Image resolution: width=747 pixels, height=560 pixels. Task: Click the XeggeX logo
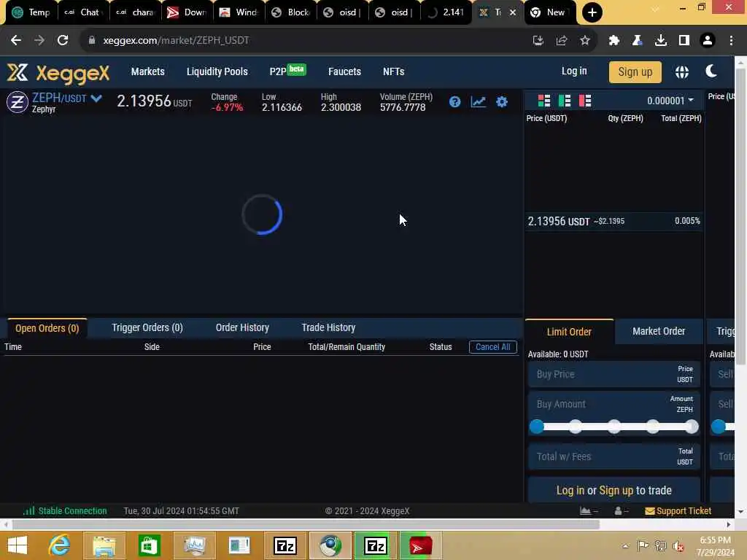58,73
